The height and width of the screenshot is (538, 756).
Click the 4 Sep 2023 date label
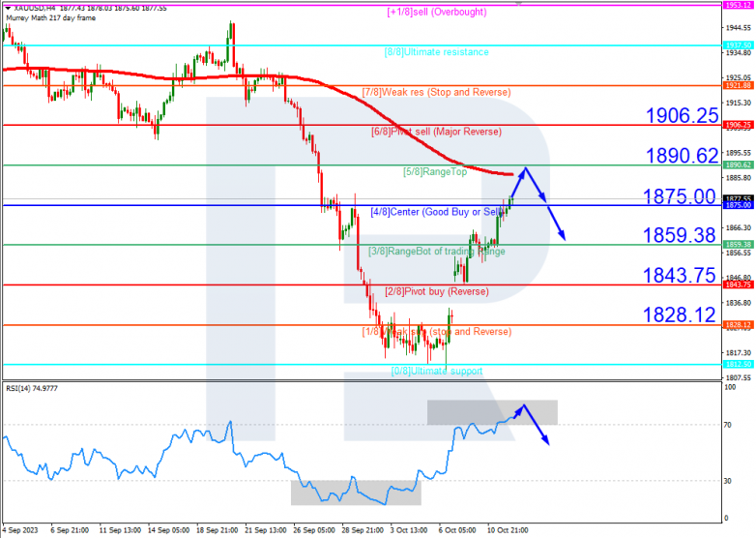coord(20,530)
